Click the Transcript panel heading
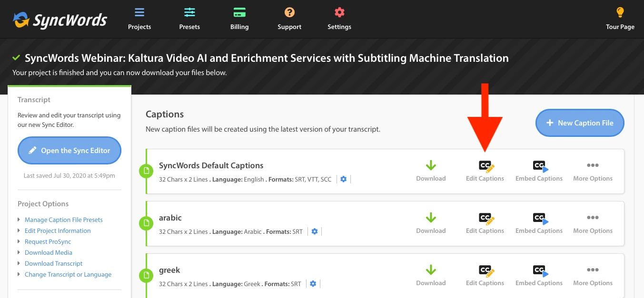 (34, 100)
